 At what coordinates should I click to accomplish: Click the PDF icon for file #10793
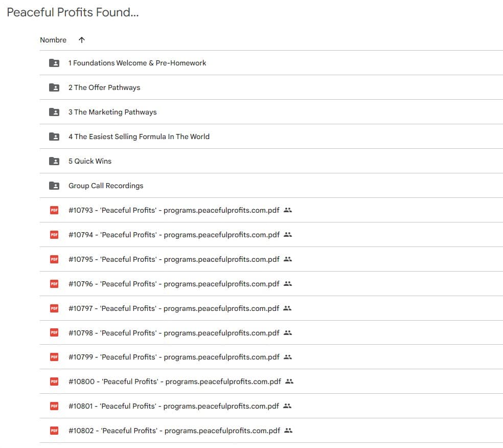click(54, 210)
